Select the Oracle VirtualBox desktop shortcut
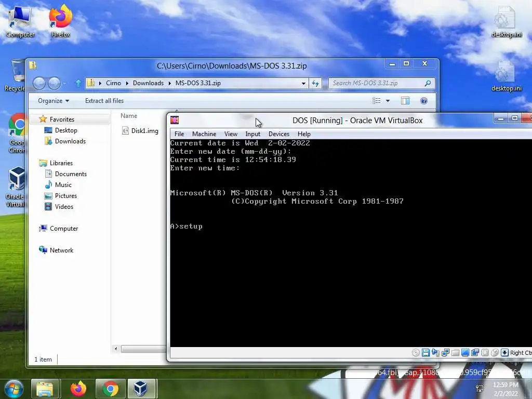Viewport: 532px width, 399px height. [15, 187]
